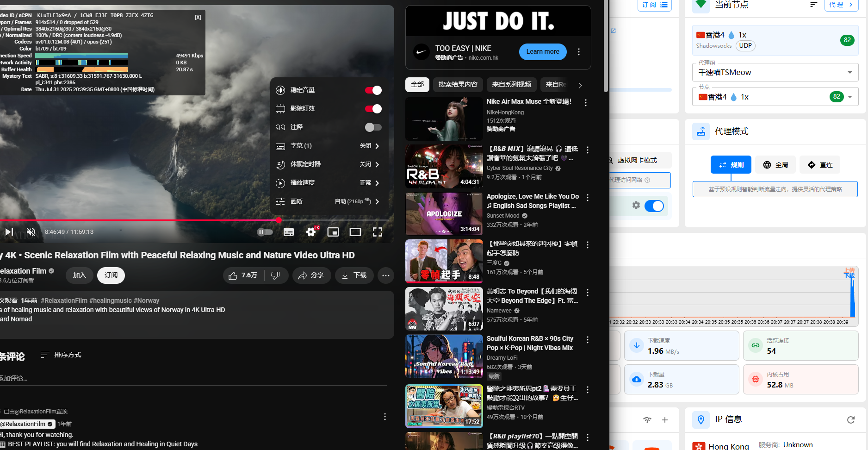
Task: Toggle the 影院灯效 switch
Action: [373, 109]
